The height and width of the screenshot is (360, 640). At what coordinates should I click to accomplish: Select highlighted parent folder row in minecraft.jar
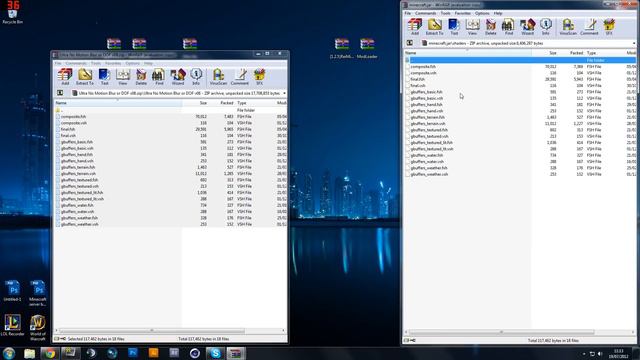coord(520,60)
